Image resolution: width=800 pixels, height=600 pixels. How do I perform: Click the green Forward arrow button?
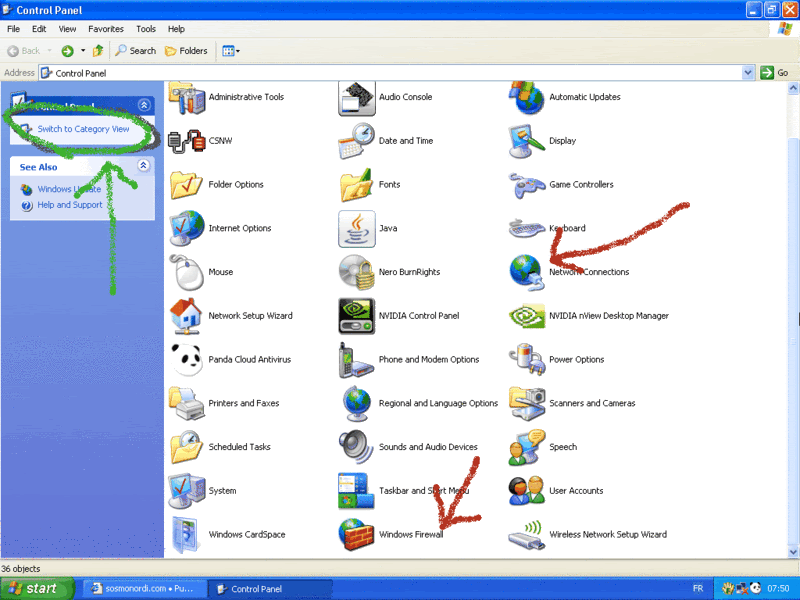67,51
